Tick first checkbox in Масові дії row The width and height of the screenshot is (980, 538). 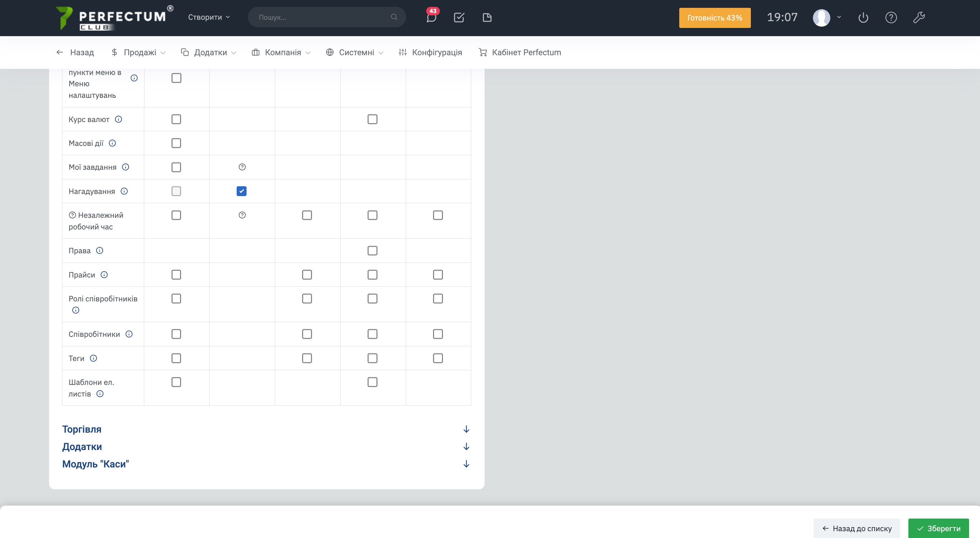pos(176,143)
